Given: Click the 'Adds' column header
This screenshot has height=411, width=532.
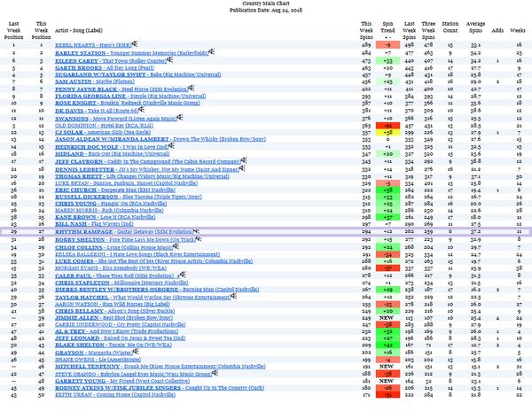Looking at the screenshot, I should 497,30.
